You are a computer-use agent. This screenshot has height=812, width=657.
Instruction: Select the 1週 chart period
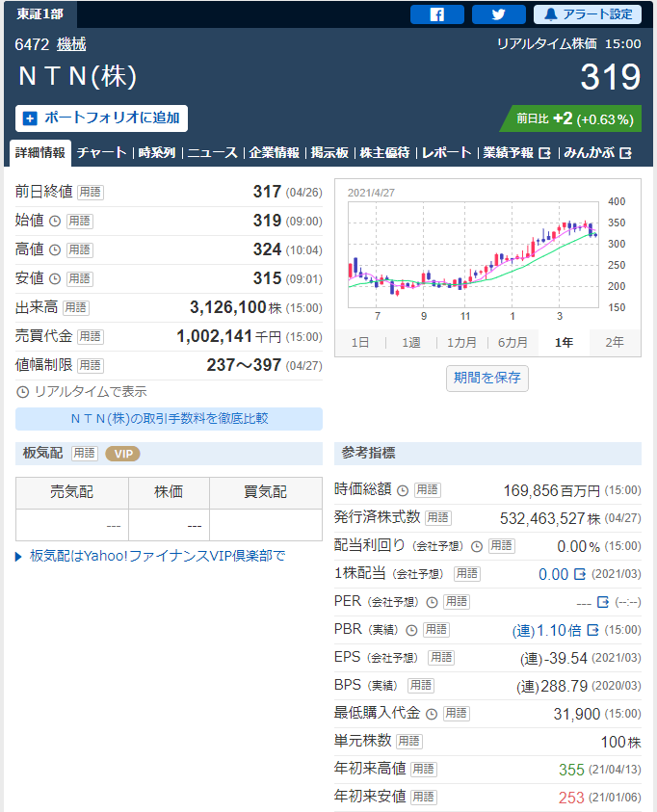pos(411,342)
